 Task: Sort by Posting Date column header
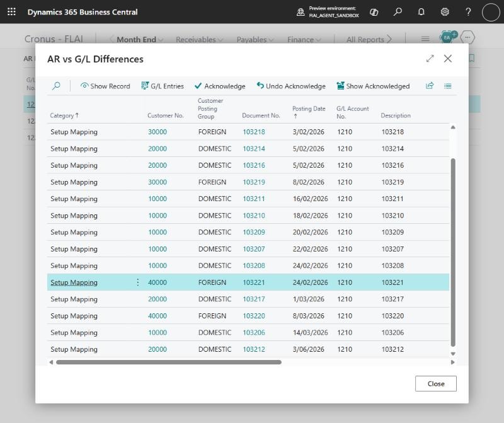(x=309, y=112)
